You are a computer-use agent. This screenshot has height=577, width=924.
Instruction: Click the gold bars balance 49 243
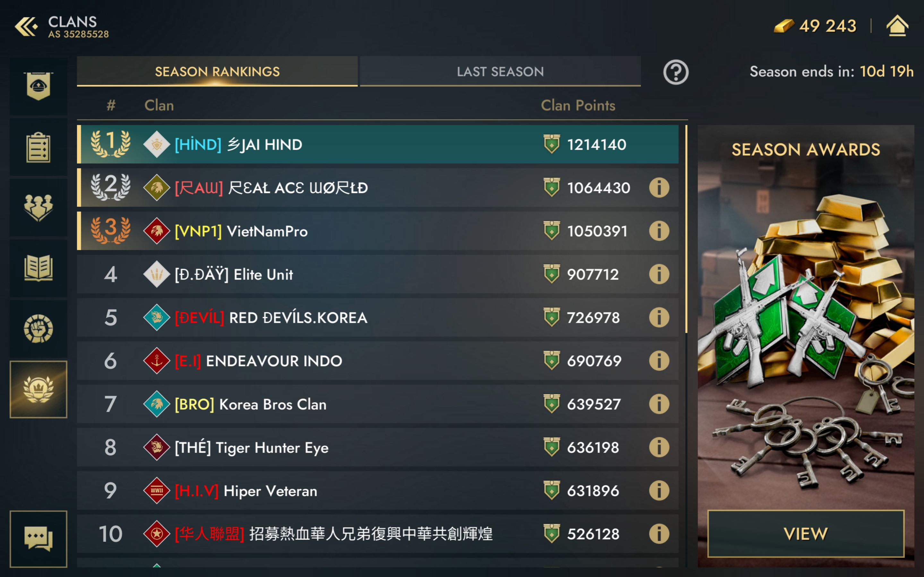tap(815, 26)
